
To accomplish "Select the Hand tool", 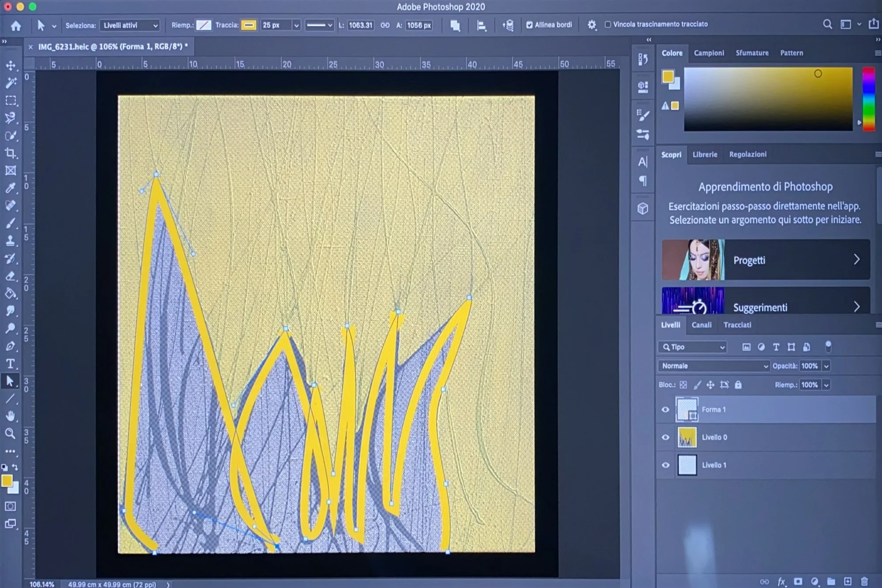I will pos(11,416).
